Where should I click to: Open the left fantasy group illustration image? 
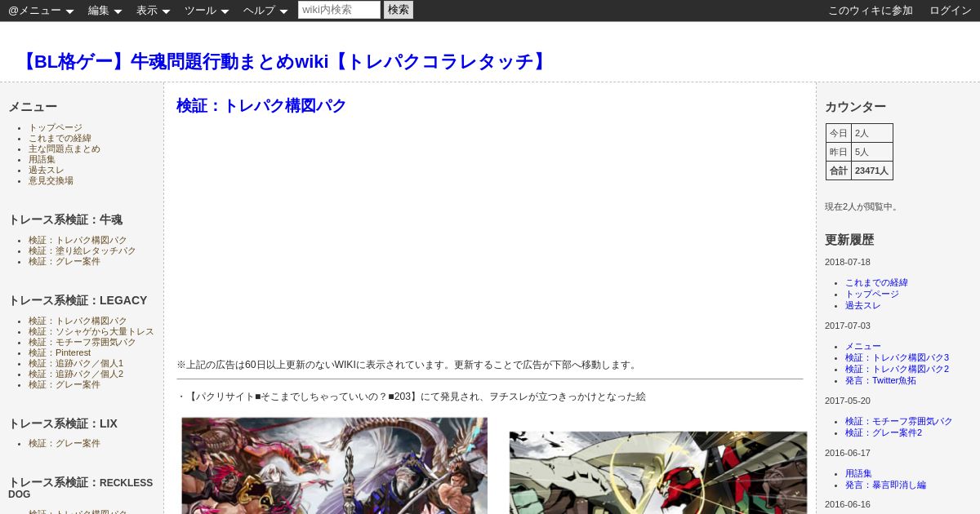coord(334,466)
